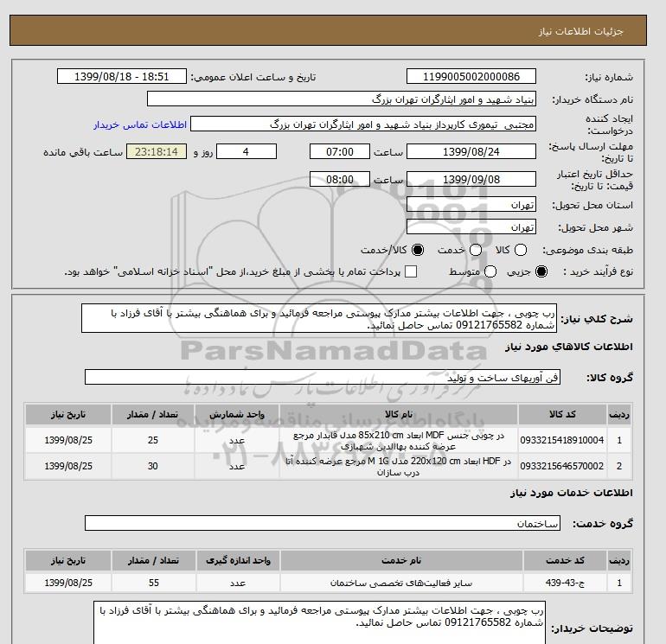Viewport: 666px width, 644px height.
Task: Tick the Islamic treasury bonds payment checkbox
Action: (411, 271)
